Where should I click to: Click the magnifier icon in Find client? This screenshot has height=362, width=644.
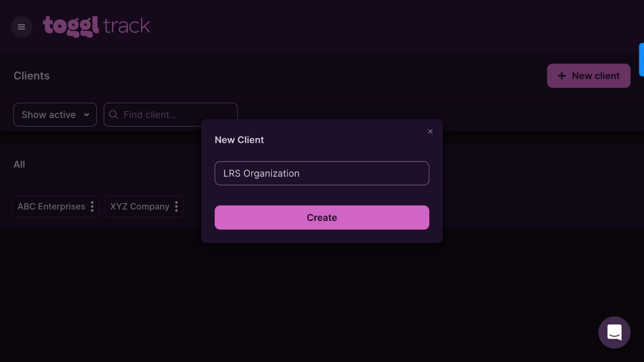(x=114, y=115)
